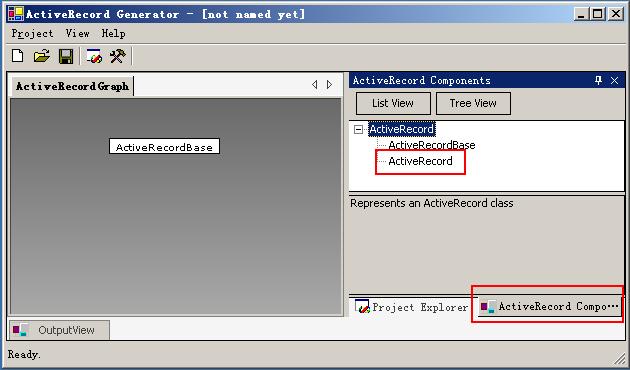Switch to the Project Explorer tab
This screenshot has width=630, height=370.
[411, 307]
